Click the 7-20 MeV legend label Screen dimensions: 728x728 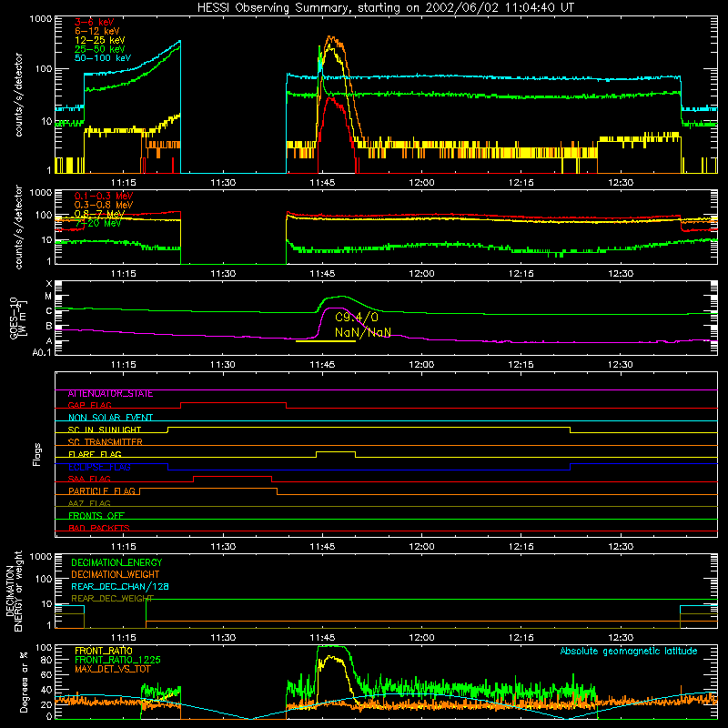(98, 223)
